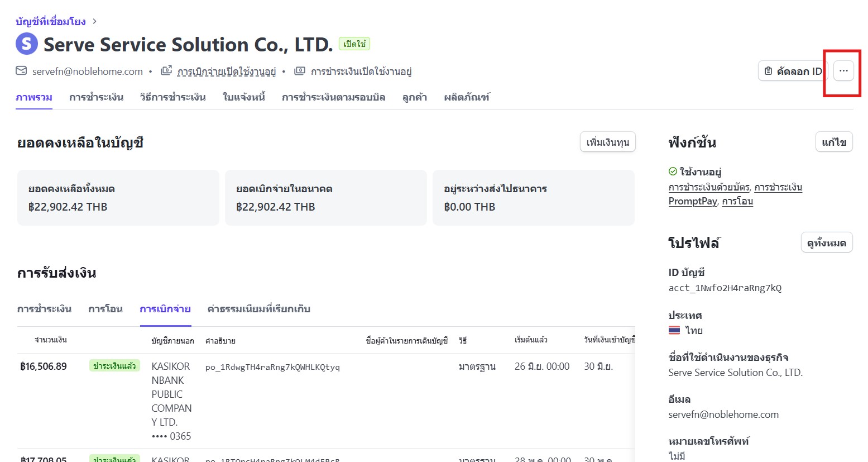The image size is (868, 462).
Task: Go back to บัญชีที่เชื่อมโยง breadcrumb link
Action: pyautogui.click(x=51, y=21)
